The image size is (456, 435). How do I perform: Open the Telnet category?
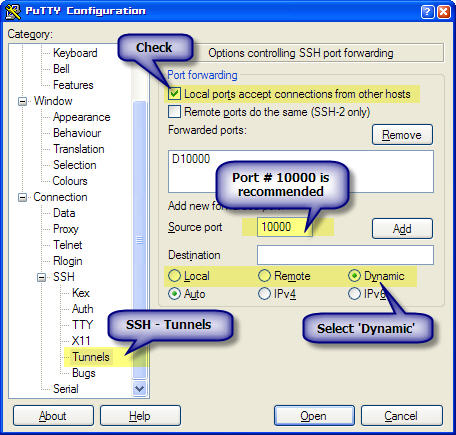tap(68, 245)
